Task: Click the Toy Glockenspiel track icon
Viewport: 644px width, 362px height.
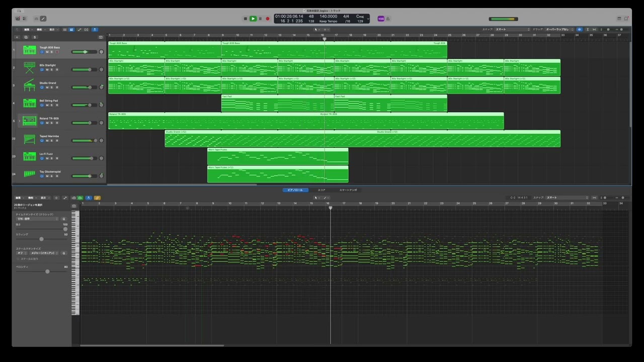Action: pos(30,174)
